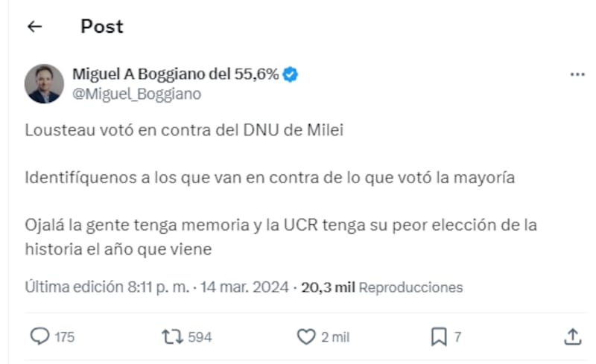Open the @Miguel_Boggiano handle link
The height and width of the screenshot is (364, 596).
(x=136, y=95)
